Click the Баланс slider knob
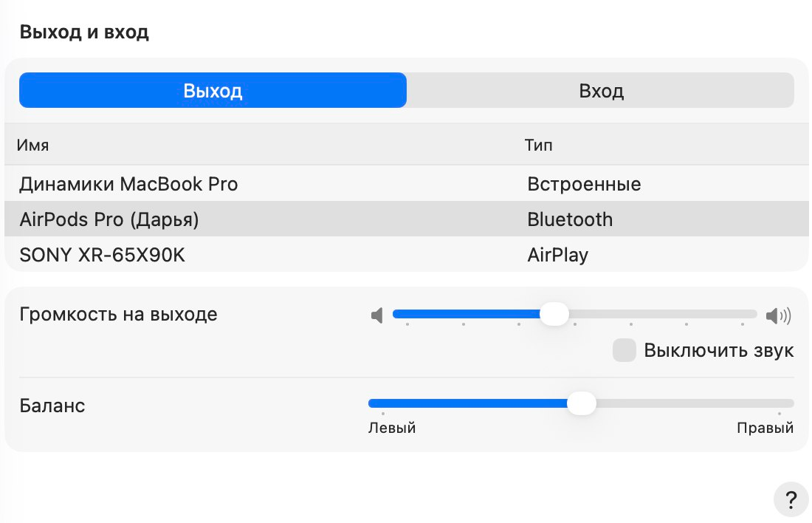The height and width of the screenshot is (523, 812). click(x=582, y=403)
